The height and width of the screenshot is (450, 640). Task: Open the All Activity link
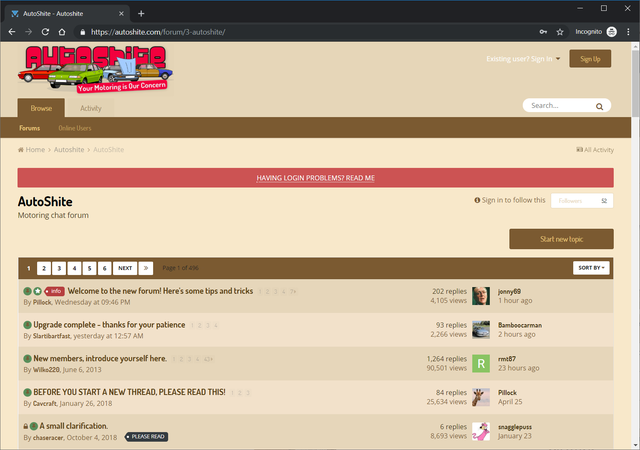pos(595,150)
